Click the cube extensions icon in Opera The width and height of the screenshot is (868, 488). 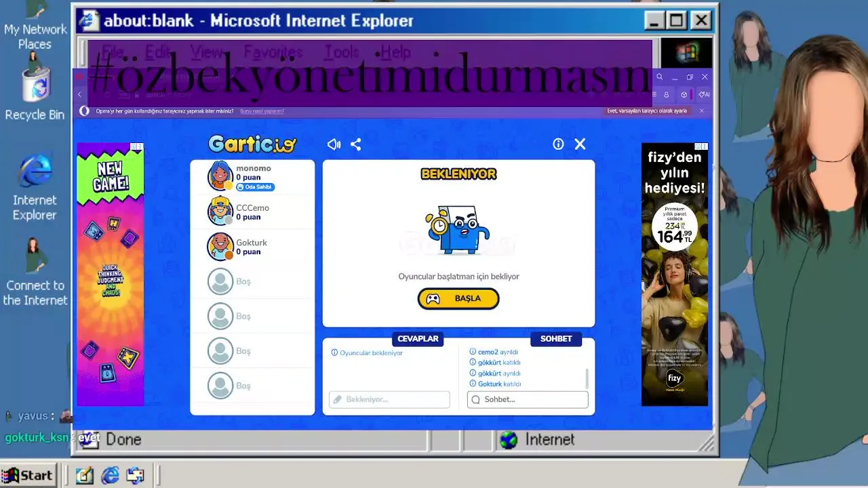click(x=684, y=95)
